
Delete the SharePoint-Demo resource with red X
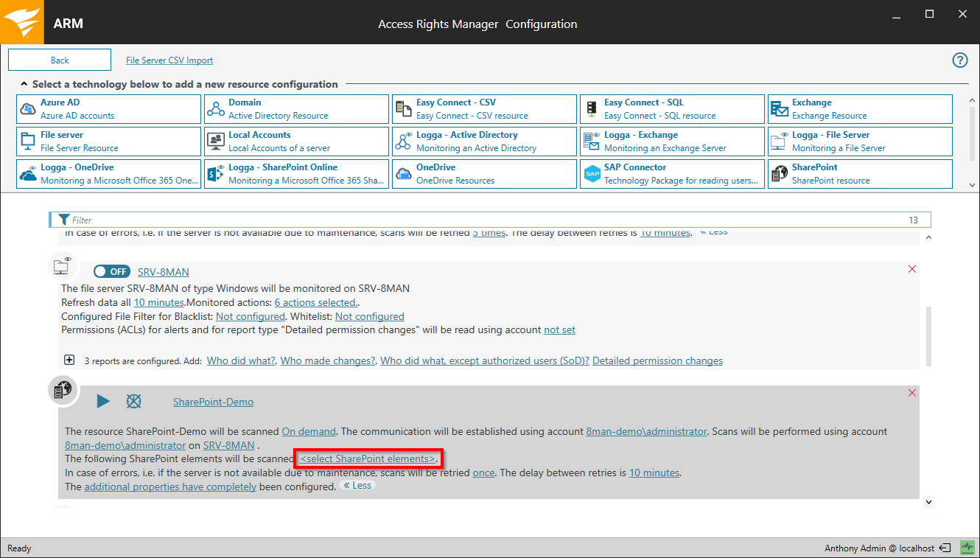coord(912,393)
